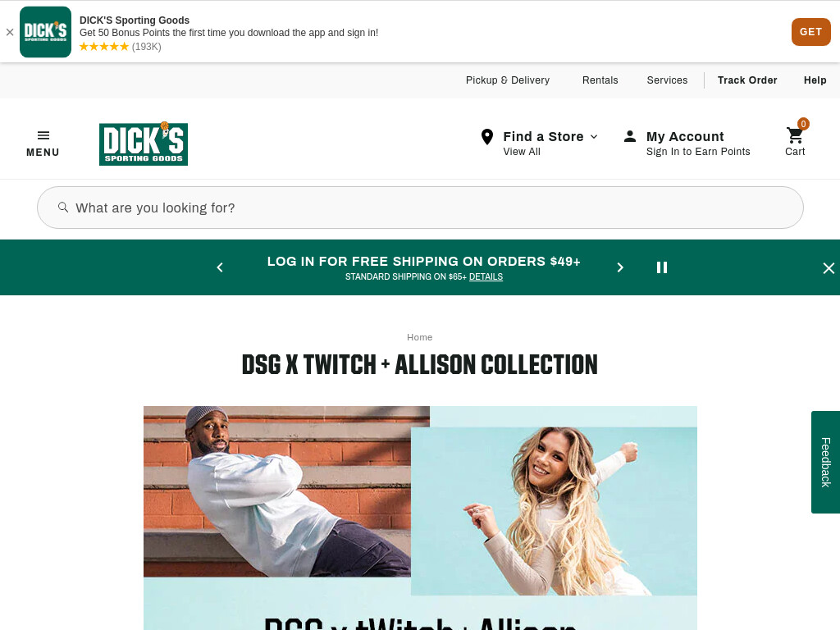Image resolution: width=840 pixels, height=630 pixels.
Task: Click the store location pin icon
Action: coord(487,137)
